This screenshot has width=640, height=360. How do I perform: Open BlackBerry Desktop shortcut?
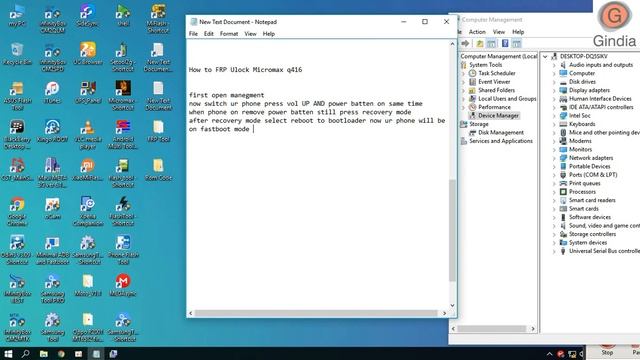coord(17,135)
